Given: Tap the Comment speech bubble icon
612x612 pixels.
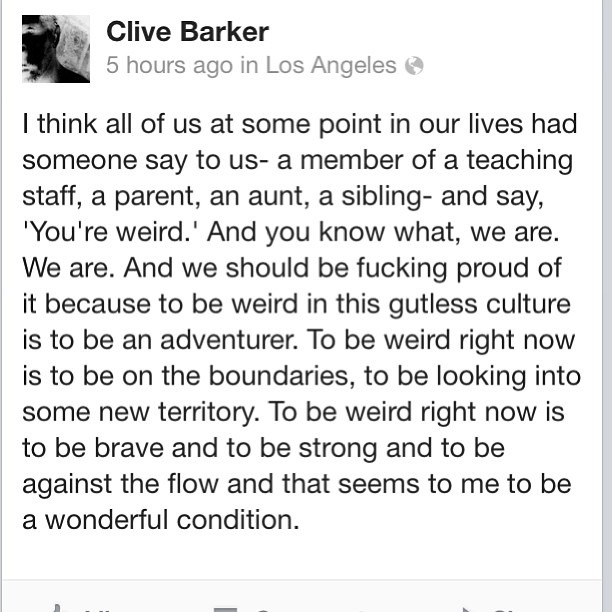Looking at the screenshot, I should pos(225,610).
